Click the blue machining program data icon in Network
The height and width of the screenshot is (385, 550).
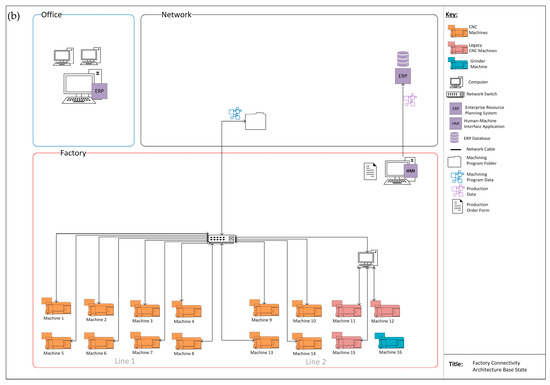click(x=235, y=113)
